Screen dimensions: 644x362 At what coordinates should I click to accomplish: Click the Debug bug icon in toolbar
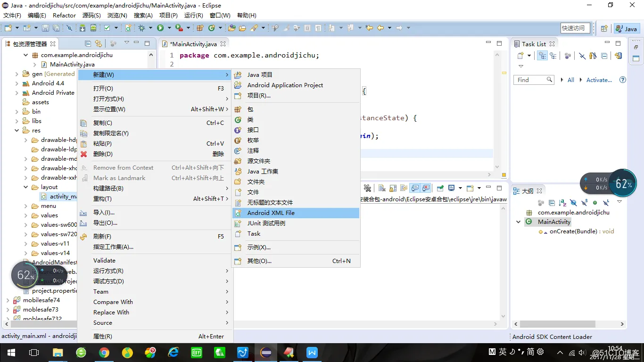(142, 28)
